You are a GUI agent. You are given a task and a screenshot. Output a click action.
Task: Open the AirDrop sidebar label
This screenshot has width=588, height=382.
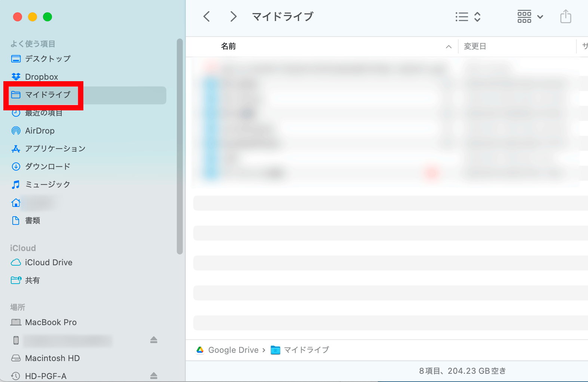(40, 131)
